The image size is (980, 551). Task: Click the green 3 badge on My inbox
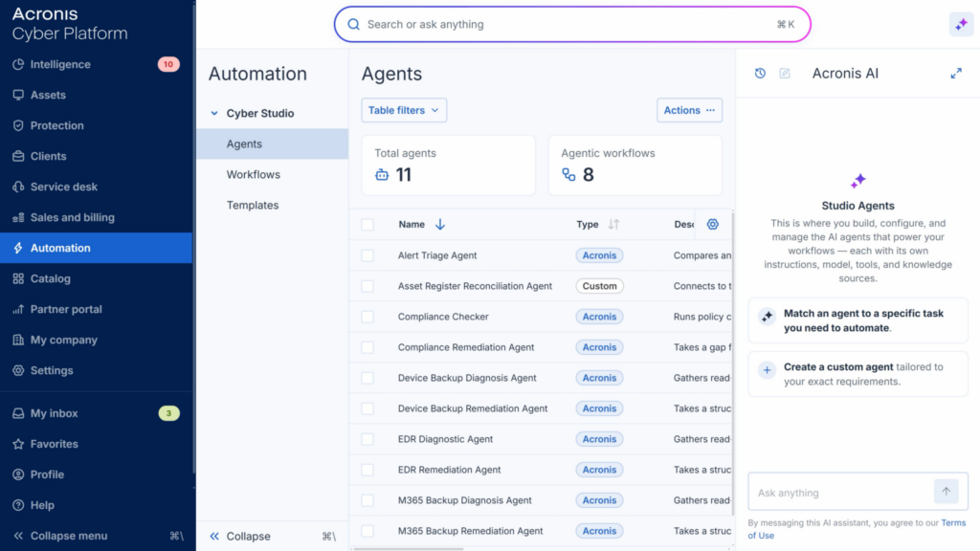(168, 413)
